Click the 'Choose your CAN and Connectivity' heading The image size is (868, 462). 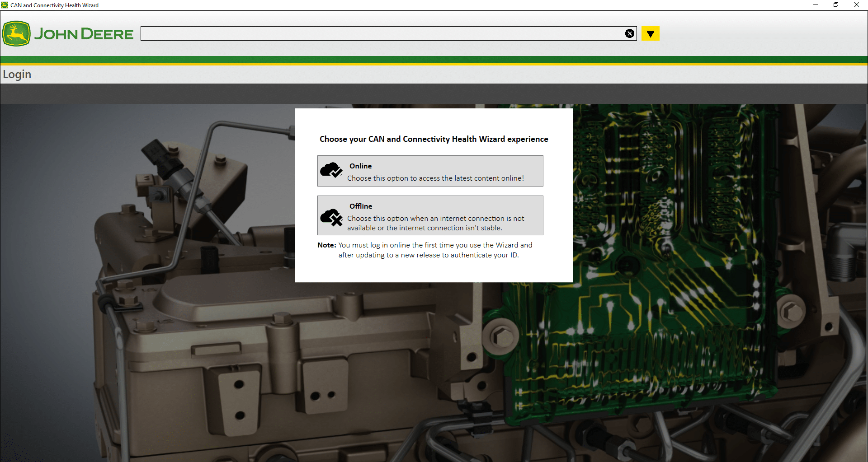(434, 139)
